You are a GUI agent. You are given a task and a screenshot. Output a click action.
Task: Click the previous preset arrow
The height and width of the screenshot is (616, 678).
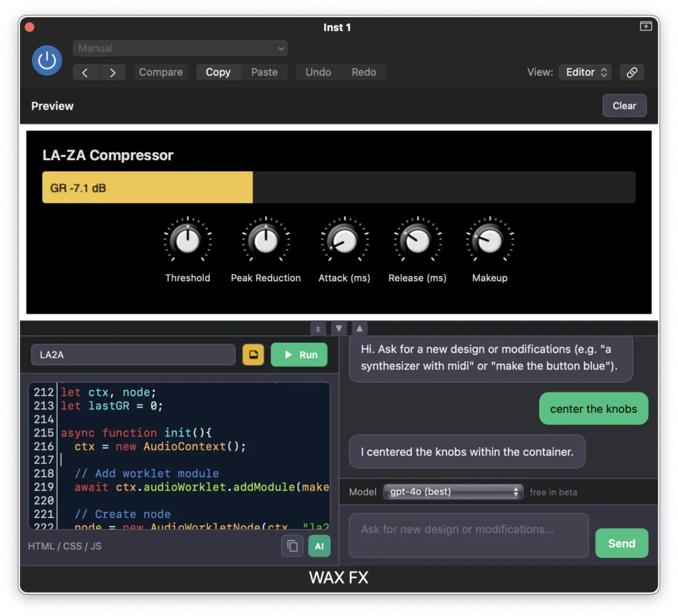[85, 73]
